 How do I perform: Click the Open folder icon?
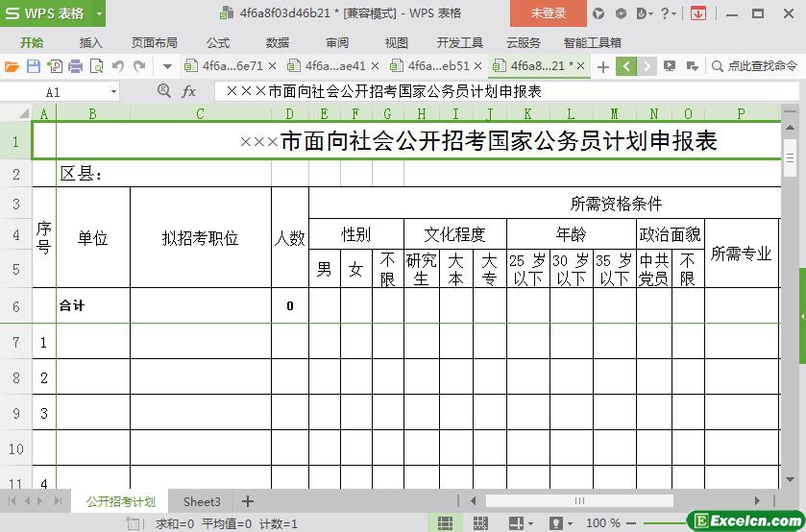click(x=12, y=66)
